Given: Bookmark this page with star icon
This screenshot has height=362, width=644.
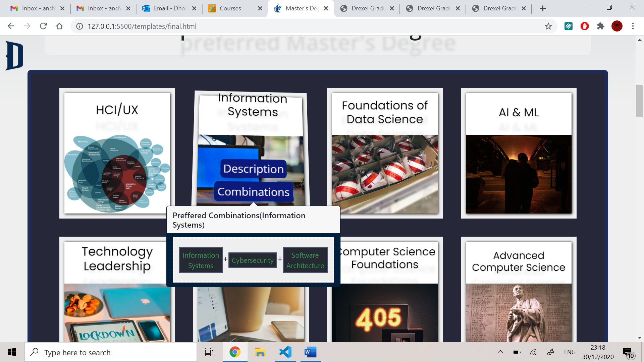Looking at the screenshot, I should point(548,26).
